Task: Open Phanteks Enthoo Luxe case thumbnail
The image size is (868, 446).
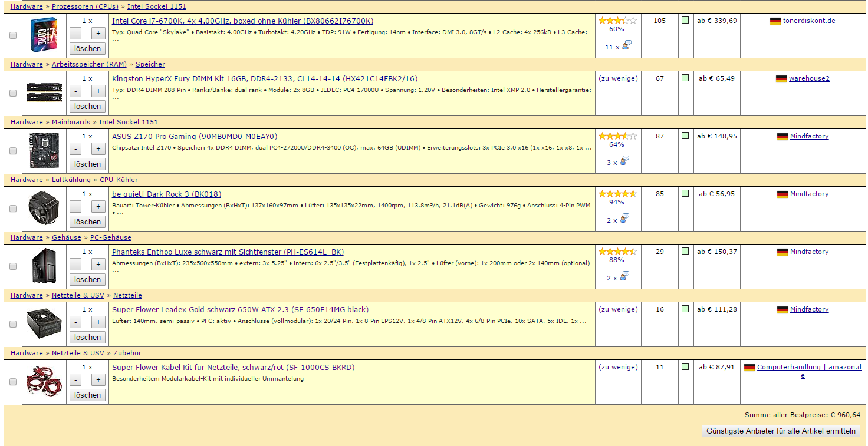Action: pyautogui.click(x=44, y=266)
